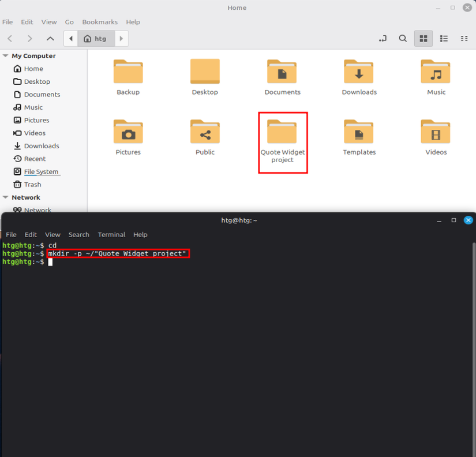
Task: Open the Bookmarks menu
Action: [100, 21]
